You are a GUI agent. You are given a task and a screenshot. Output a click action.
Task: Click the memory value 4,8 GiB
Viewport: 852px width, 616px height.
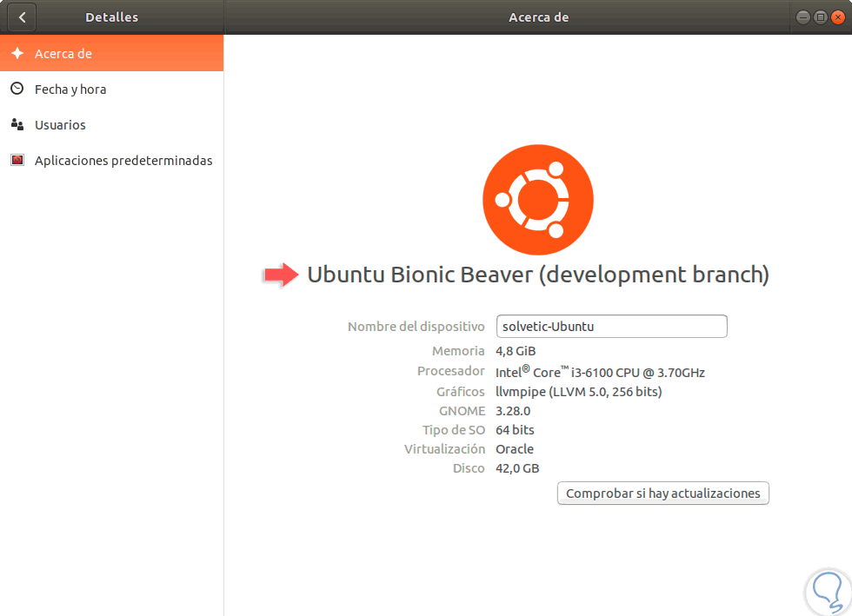click(516, 352)
